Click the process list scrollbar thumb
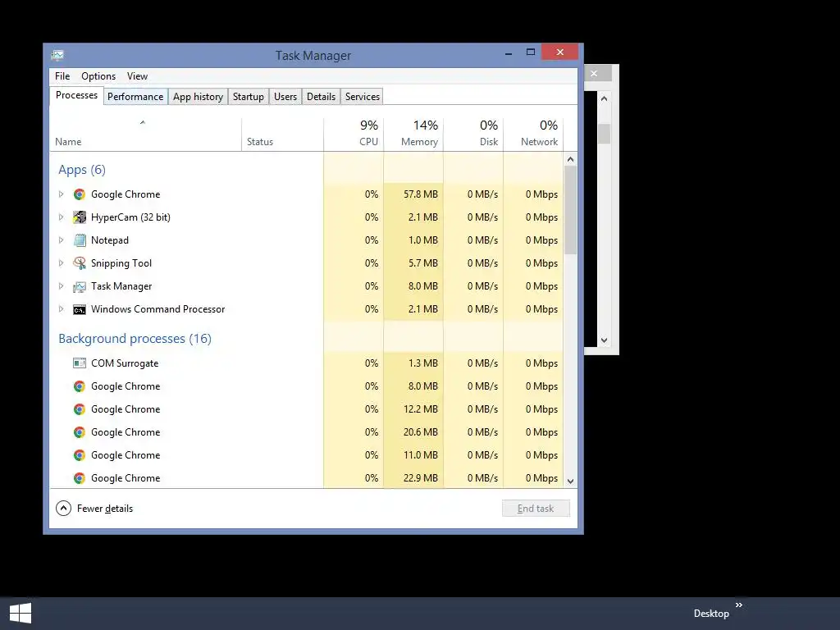This screenshot has width=840, height=630. [x=571, y=210]
